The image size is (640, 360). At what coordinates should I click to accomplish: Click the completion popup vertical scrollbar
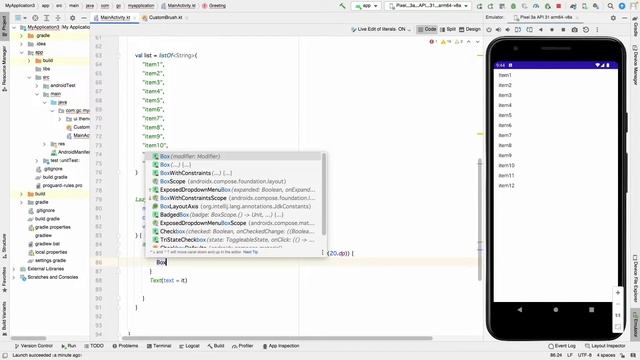click(x=324, y=194)
